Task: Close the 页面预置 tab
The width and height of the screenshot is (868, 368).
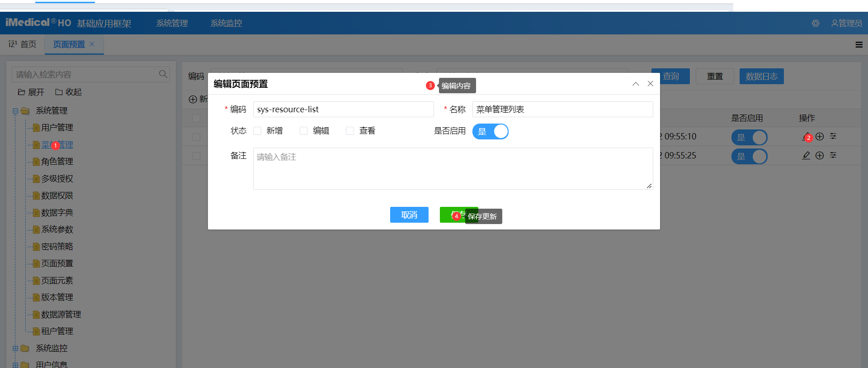Action: tap(92, 44)
